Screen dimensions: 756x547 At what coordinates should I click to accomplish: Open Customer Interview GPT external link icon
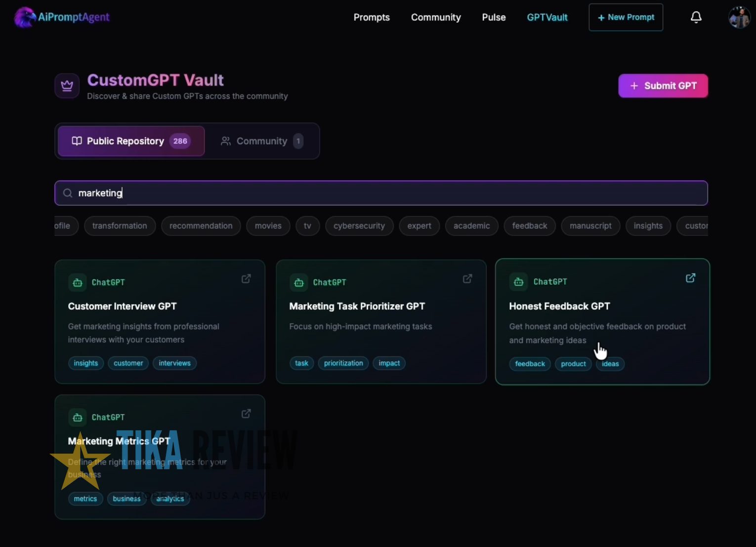[x=246, y=279]
